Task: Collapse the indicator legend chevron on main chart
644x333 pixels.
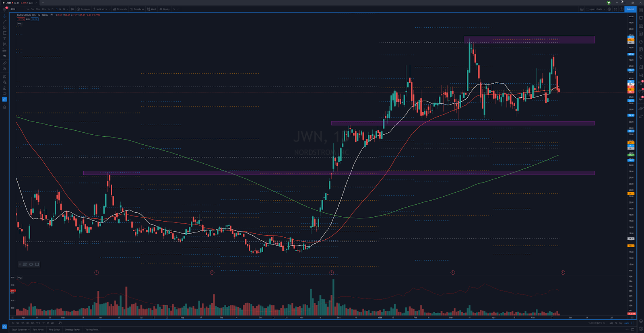Action: pyautogui.click(x=19, y=24)
